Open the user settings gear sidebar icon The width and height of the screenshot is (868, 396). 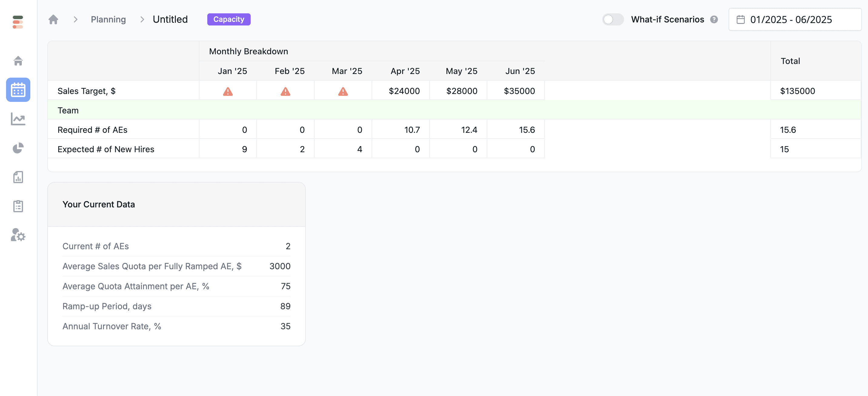point(18,235)
